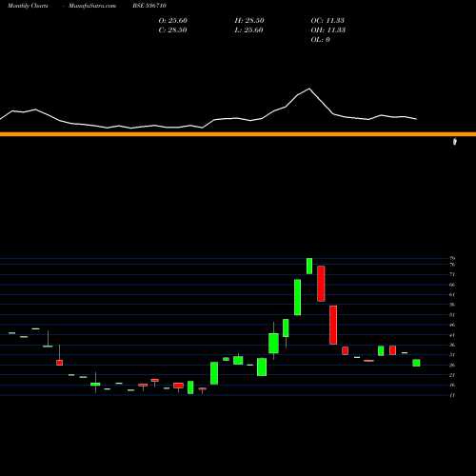
Task: Select the low value 'L: 25.60'
Action: pos(248,30)
